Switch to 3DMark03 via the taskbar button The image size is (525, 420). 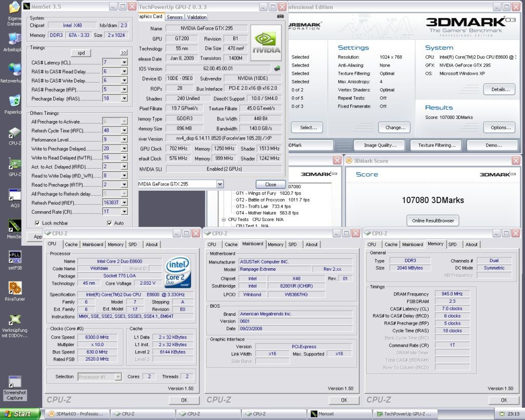tap(77, 414)
